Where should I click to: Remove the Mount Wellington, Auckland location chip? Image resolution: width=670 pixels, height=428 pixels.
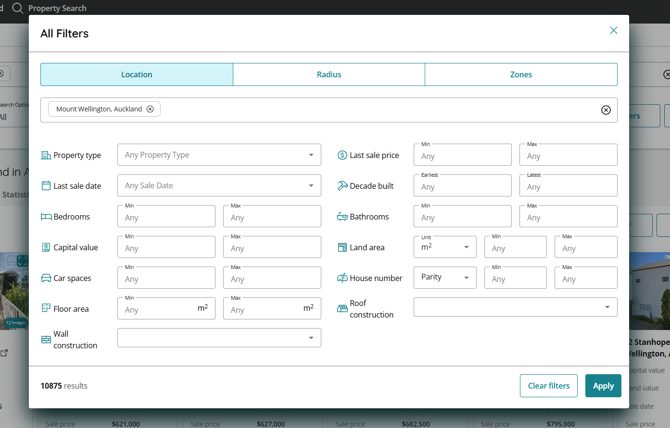(x=150, y=109)
